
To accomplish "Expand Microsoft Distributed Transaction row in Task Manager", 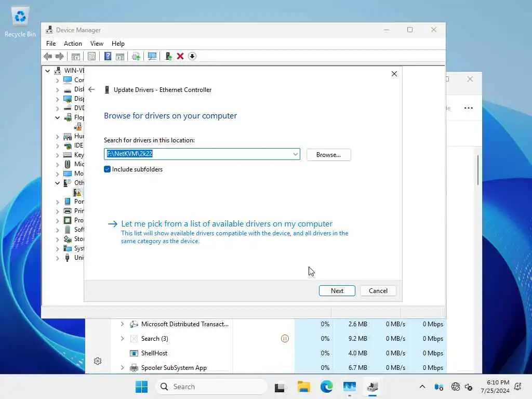I will (122, 324).
